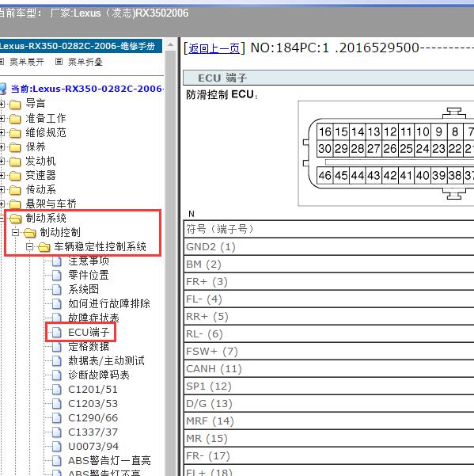
Task: Click the open 制动控制 folder icon
Action: (30, 233)
